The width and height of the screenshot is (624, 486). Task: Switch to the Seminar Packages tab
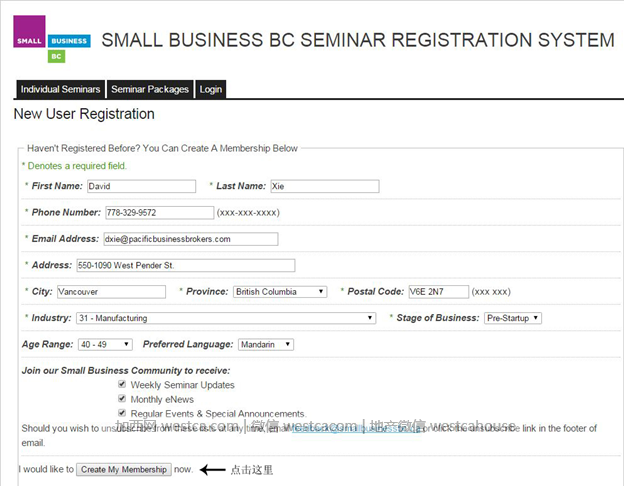(150, 89)
